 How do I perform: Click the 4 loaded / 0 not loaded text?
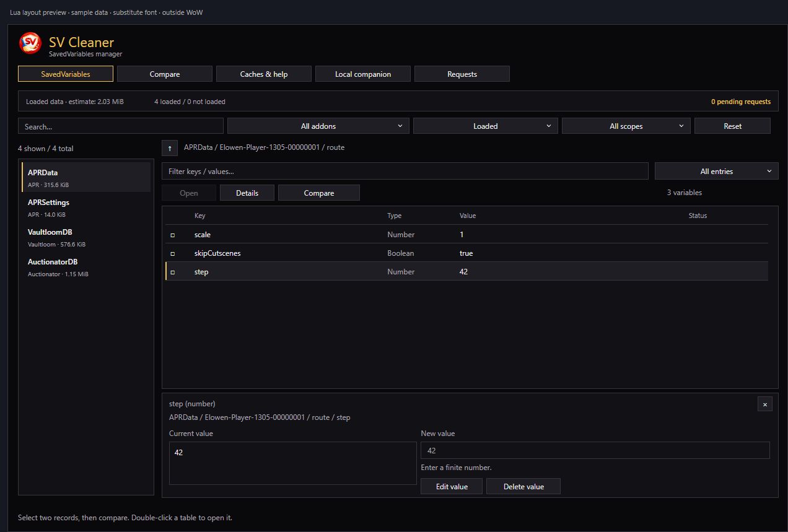[x=190, y=102]
